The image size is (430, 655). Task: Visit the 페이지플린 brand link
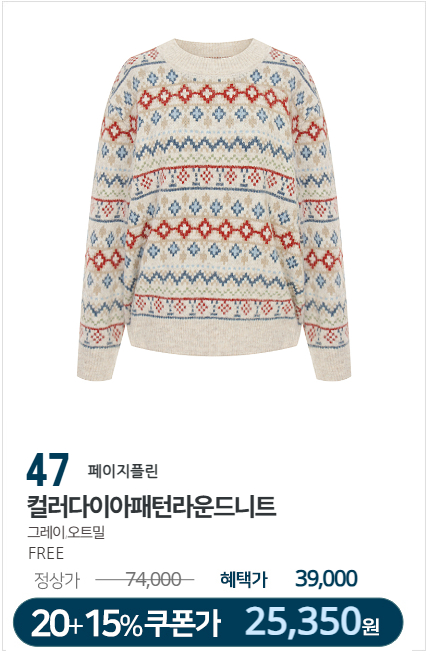(x=123, y=471)
